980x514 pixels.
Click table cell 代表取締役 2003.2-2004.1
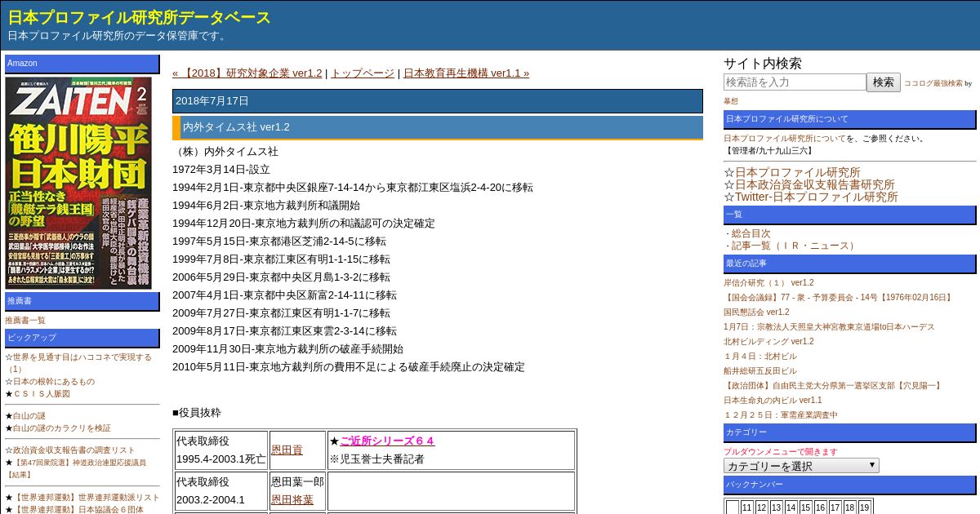click(221, 491)
